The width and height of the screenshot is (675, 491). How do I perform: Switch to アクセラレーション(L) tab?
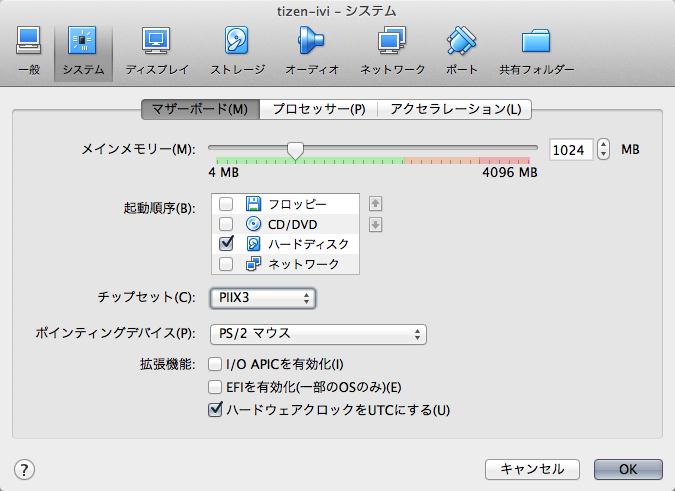pos(455,109)
